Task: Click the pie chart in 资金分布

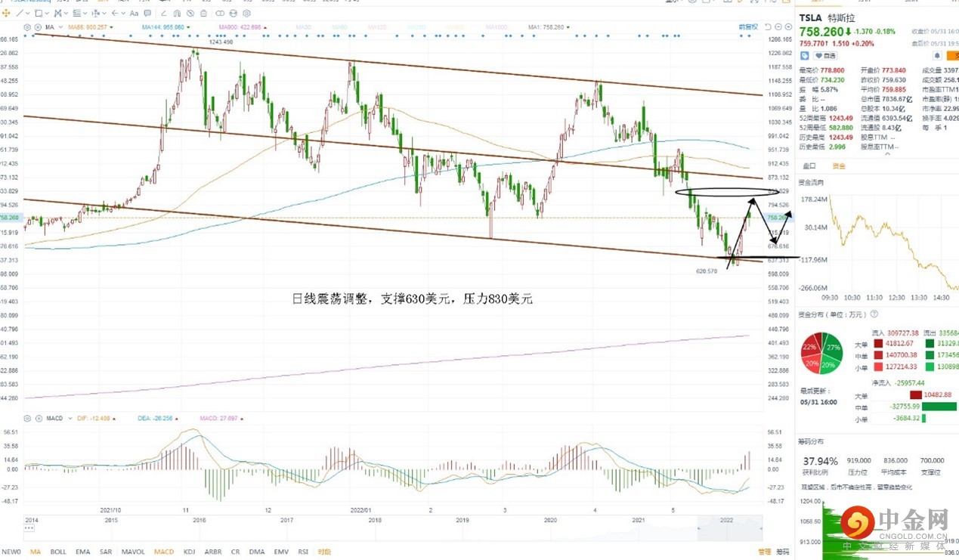Action: (x=822, y=354)
